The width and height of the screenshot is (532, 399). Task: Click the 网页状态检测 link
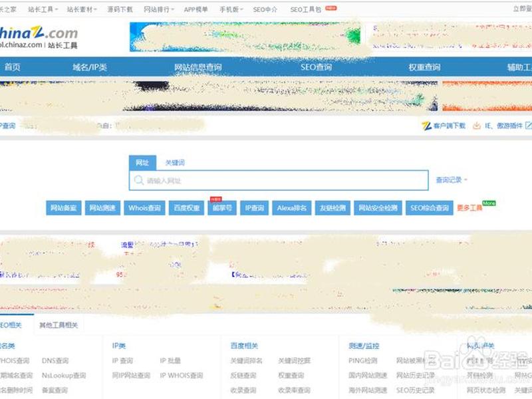[x=486, y=390]
